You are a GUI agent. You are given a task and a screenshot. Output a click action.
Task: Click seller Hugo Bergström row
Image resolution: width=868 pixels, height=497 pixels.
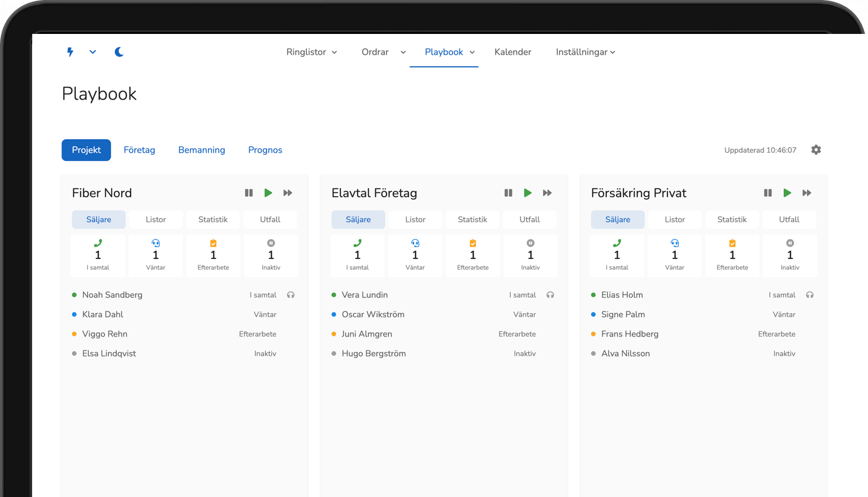coord(444,353)
